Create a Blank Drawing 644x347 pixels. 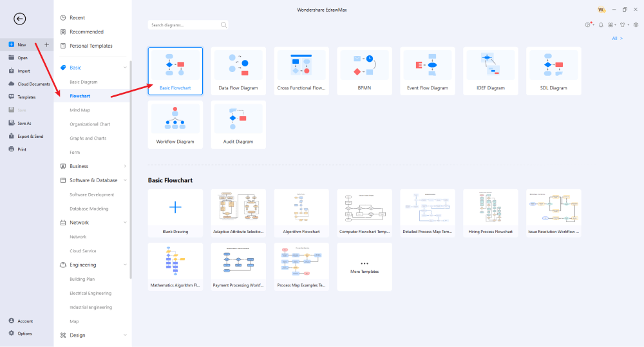pyautogui.click(x=175, y=213)
